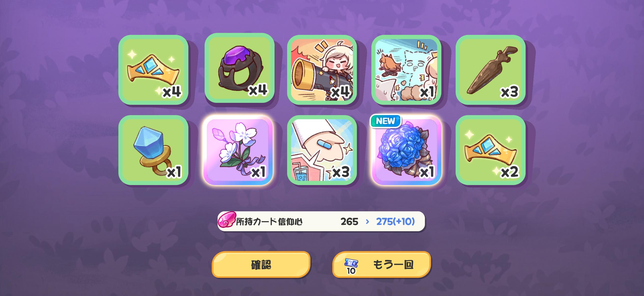Tap the purple gem black ring item
The height and width of the screenshot is (296, 644).
239,68
